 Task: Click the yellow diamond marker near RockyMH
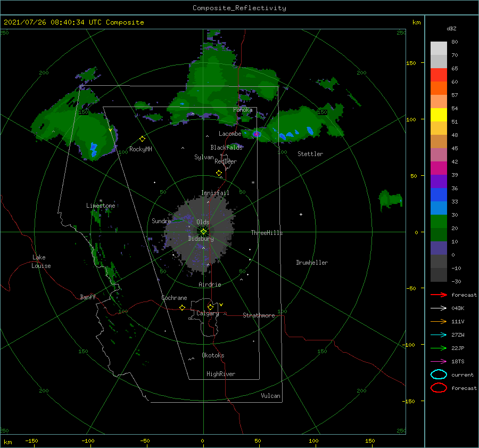(142, 139)
